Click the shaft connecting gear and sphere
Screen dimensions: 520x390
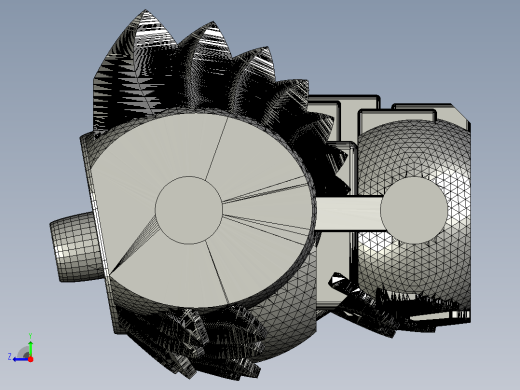tap(349, 213)
